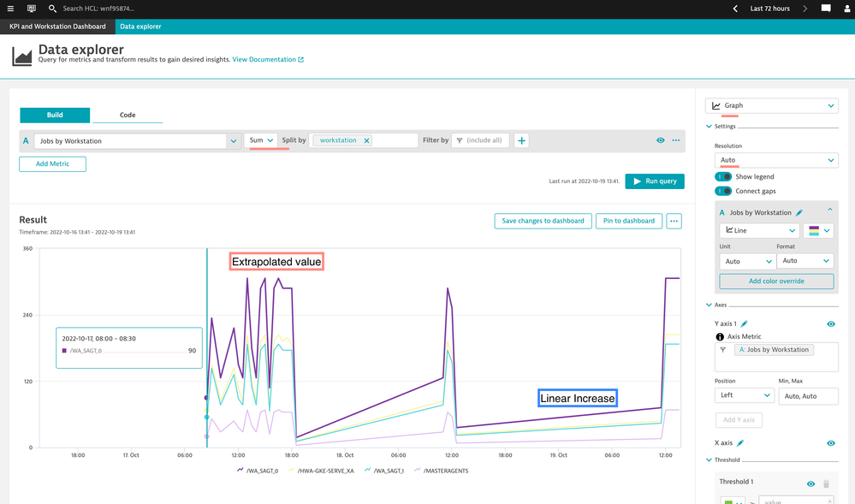855x504 pixels.
Task: Go to previous timeframe with left arrow
Action: click(x=735, y=9)
